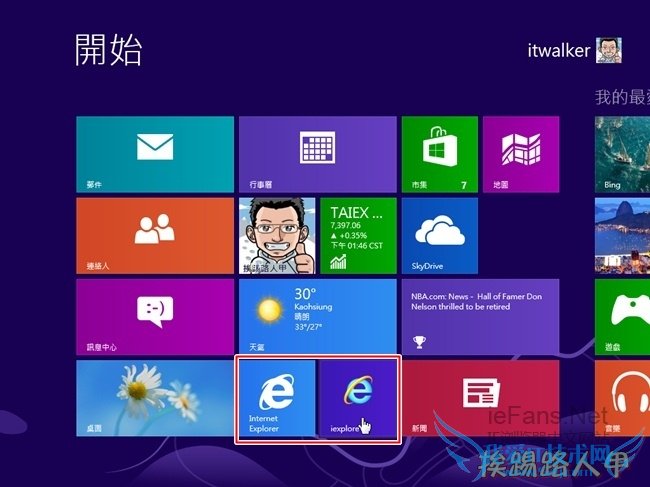Click the Store update count 7
Viewport: 650px width, 487px height.
click(x=464, y=185)
